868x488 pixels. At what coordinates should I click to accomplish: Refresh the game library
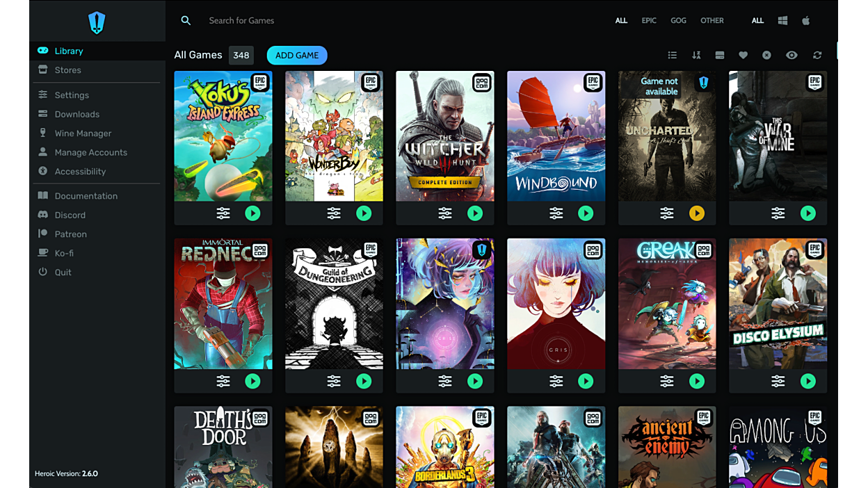(x=817, y=55)
